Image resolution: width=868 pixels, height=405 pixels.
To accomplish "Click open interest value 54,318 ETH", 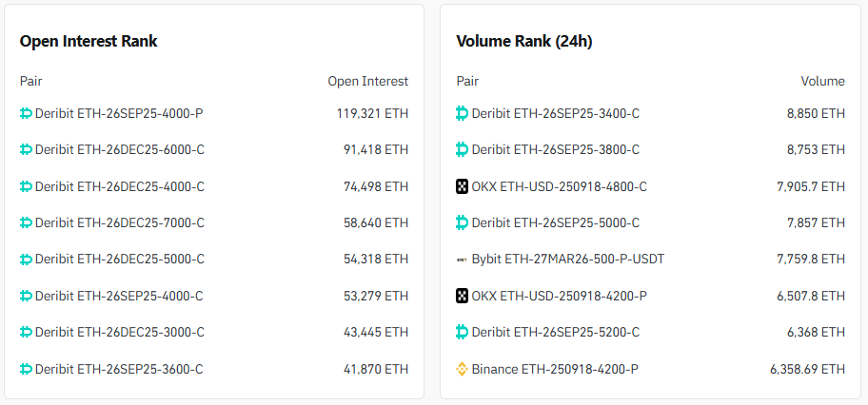I will click(x=376, y=259).
